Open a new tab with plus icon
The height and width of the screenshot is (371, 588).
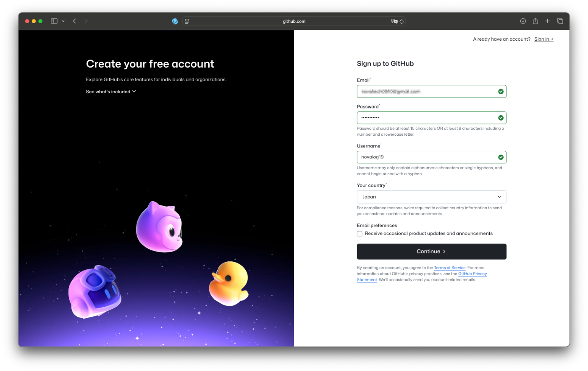[548, 21]
